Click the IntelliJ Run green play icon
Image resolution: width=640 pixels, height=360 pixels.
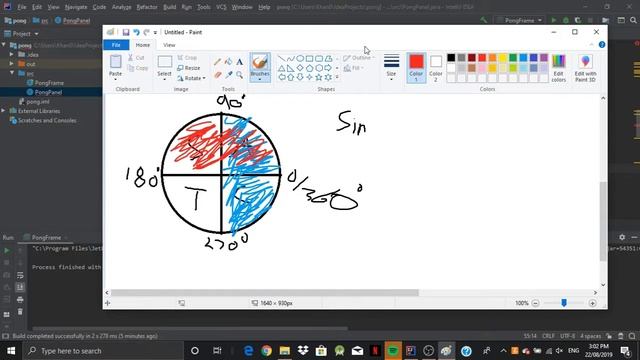[554, 20]
